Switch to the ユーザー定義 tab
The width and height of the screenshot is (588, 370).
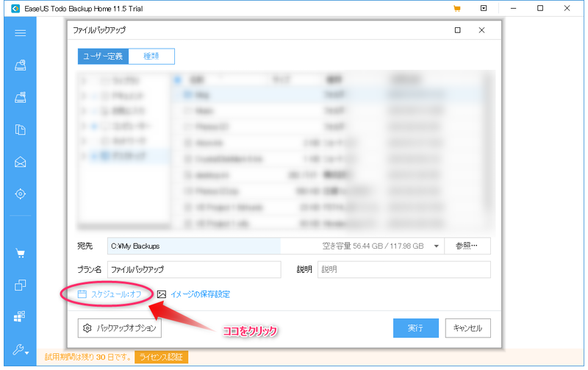103,57
